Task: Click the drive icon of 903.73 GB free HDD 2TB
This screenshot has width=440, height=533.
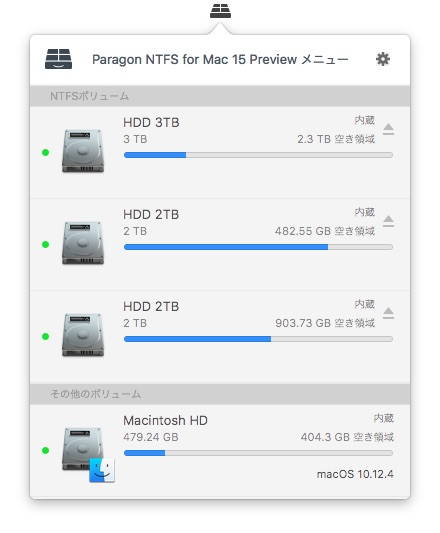Action: pyautogui.click(x=83, y=335)
